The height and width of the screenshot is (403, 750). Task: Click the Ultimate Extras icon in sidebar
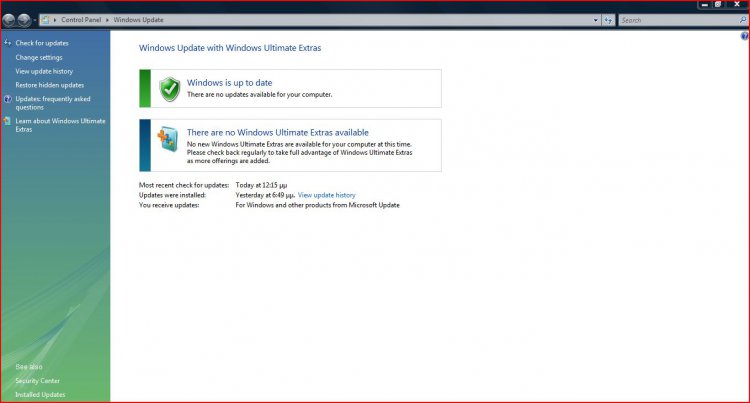tap(7, 121)
